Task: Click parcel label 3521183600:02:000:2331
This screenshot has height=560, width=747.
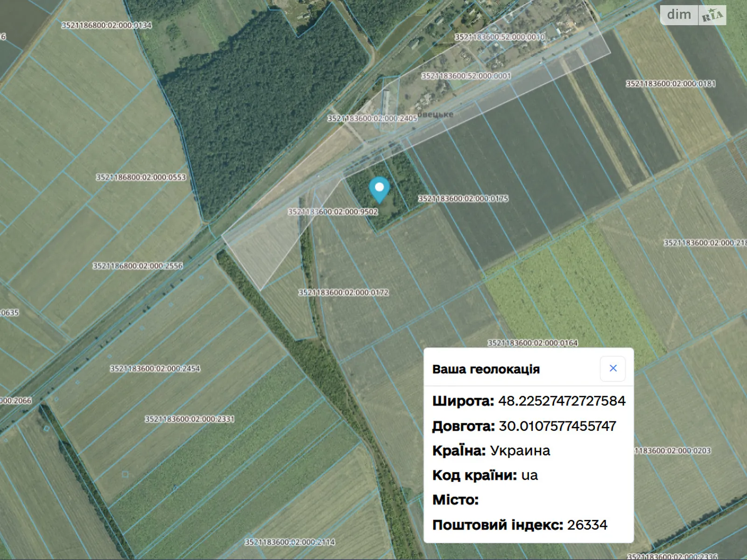Action: 190,419
